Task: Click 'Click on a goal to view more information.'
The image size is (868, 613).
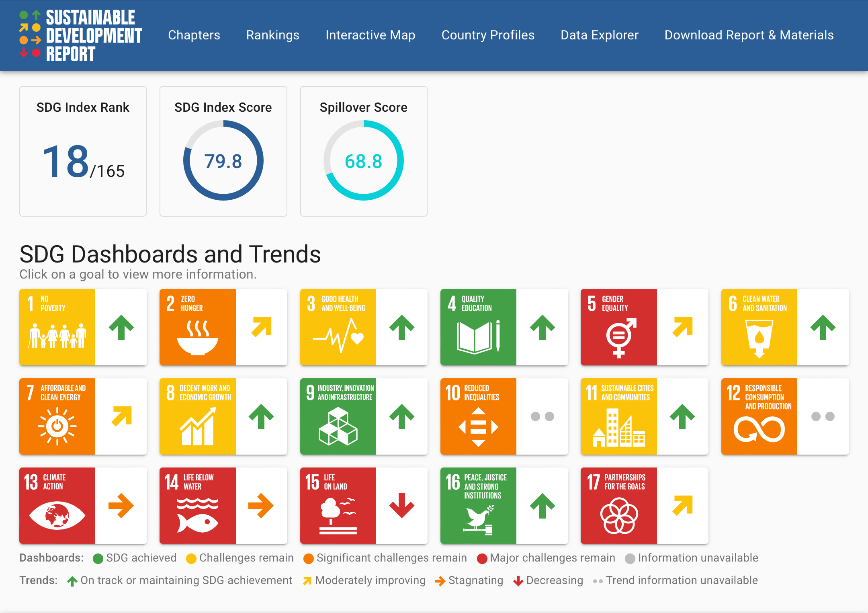Action: (x=138, y=275)
